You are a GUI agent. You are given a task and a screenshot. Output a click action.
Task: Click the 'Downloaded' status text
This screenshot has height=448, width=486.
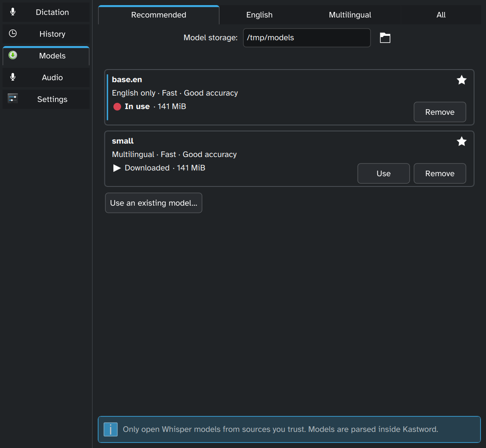[147, 168]
